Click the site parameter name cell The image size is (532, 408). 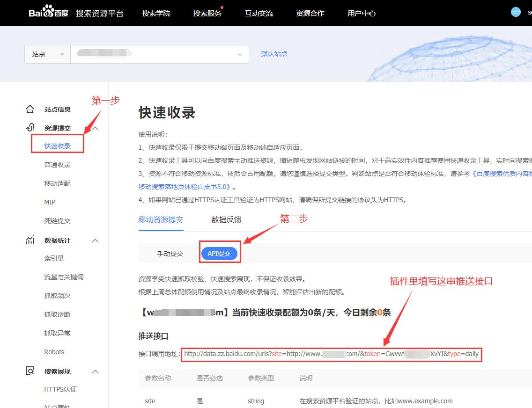point(150,401)
